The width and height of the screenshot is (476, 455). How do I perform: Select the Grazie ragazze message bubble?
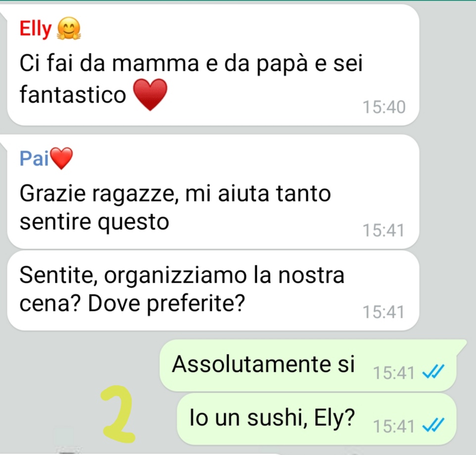pos(213,192)
